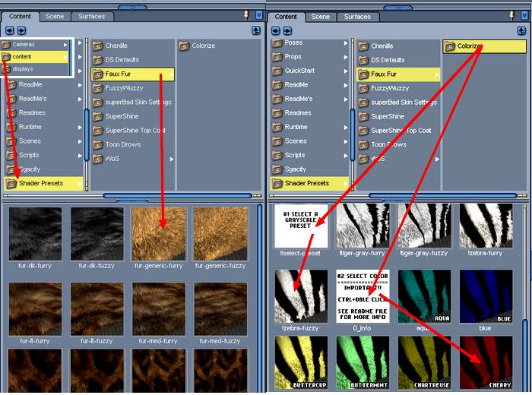This screenshot has width=532, height=395.
Task: Click the pin icon in left panel
Action: click(x=247, y=15)
